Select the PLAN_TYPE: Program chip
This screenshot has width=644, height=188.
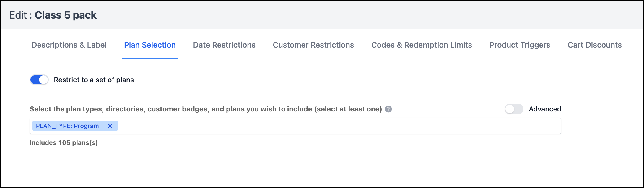coord(67,126)
